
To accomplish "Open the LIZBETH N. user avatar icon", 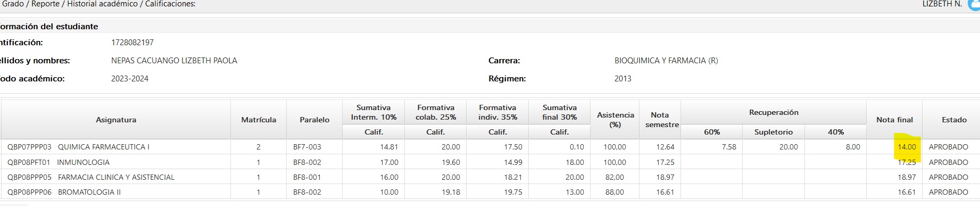I will [974, 4].
